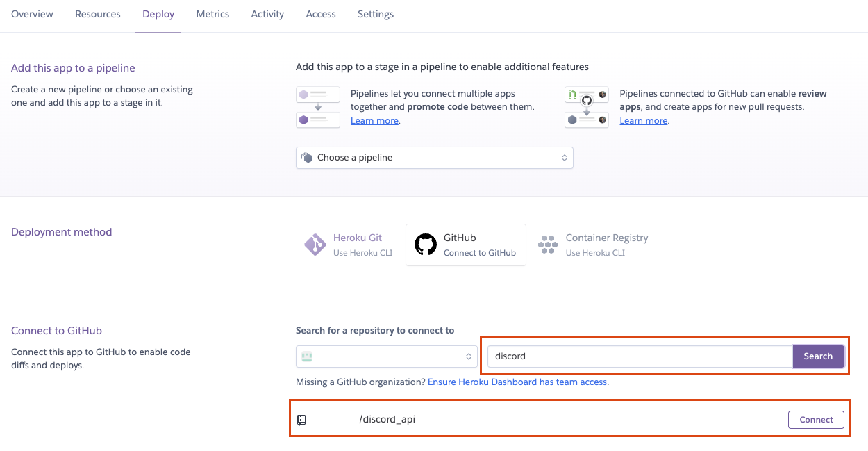This screenshot has width=868, height=451.
Task: Click the repository icon beside discord_api
Action: (301, 420)
